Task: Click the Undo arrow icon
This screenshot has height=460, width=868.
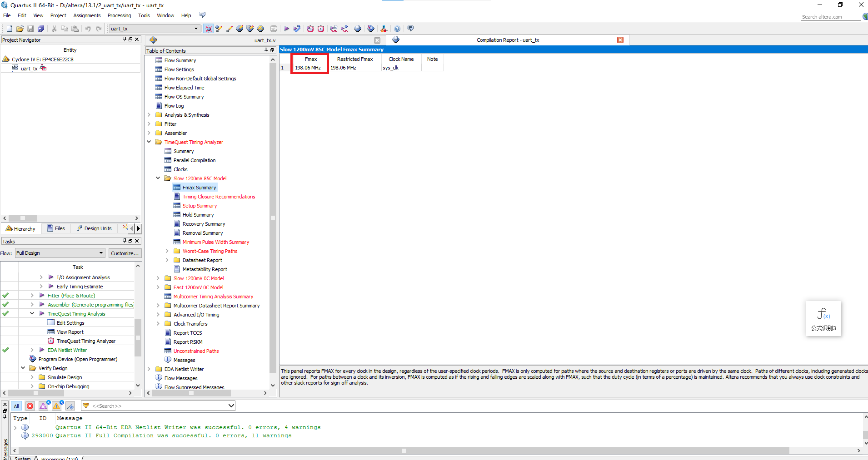Action: [x=88, y=29]
